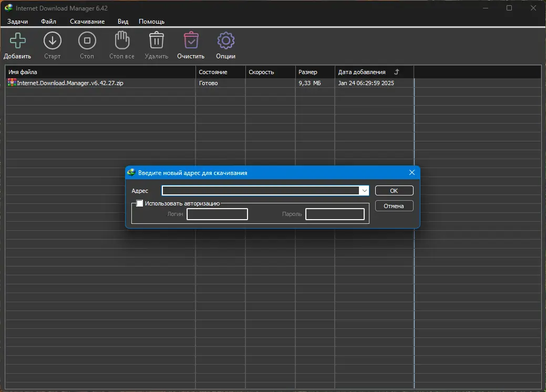Screen dimensions: 546x392
Task: Confirm with the OK button
Action: [x=394, y=190]
